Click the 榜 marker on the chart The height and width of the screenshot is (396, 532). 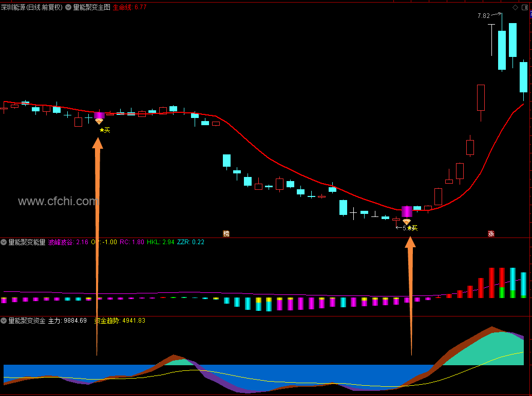pos(226,233)
